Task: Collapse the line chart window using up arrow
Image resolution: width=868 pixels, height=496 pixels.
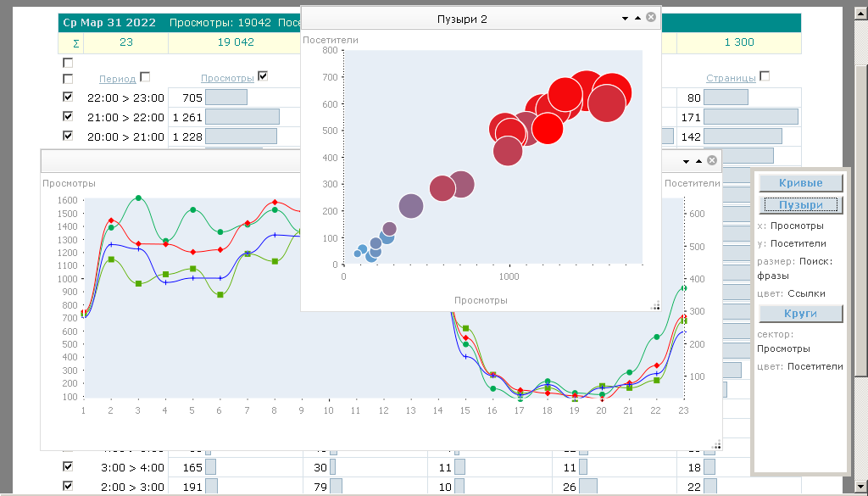Action: coord(698,160)
